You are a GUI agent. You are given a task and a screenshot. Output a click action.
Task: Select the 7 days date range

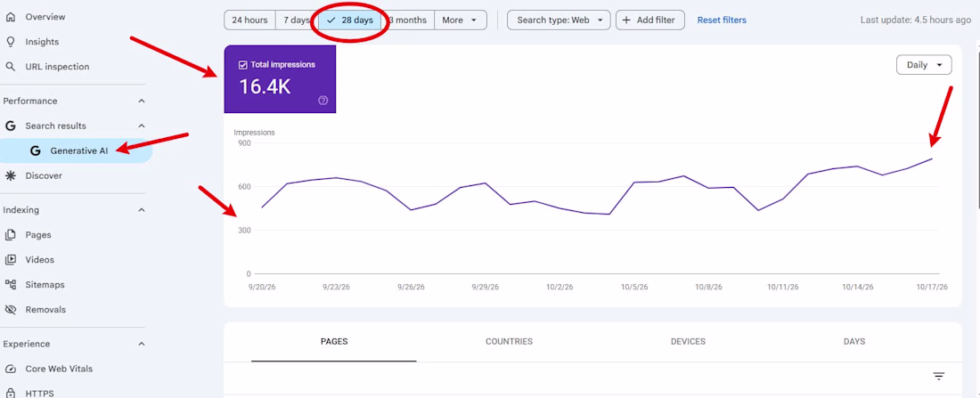tap(297, 20)
